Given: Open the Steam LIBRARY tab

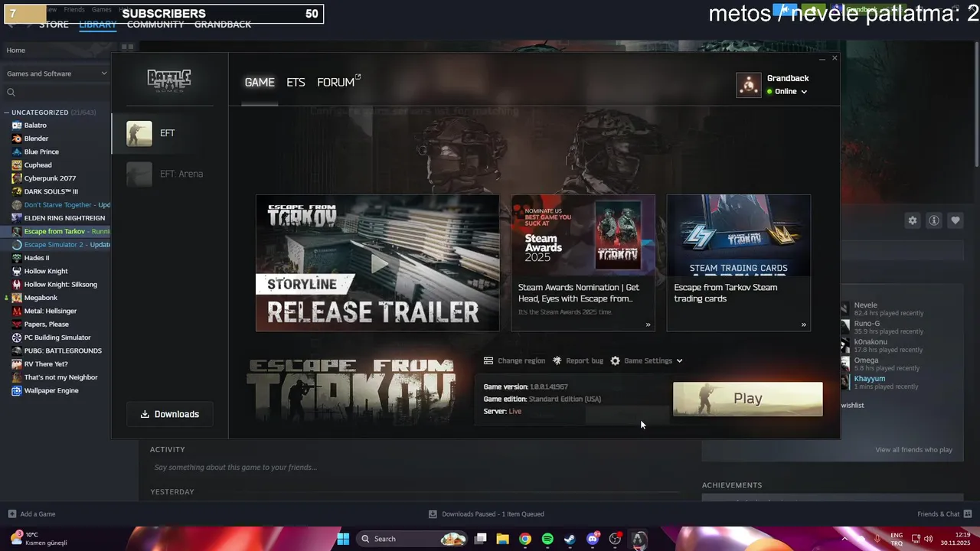Looking at the screenshot, I should pyautogui.click(x=97, y=24).
